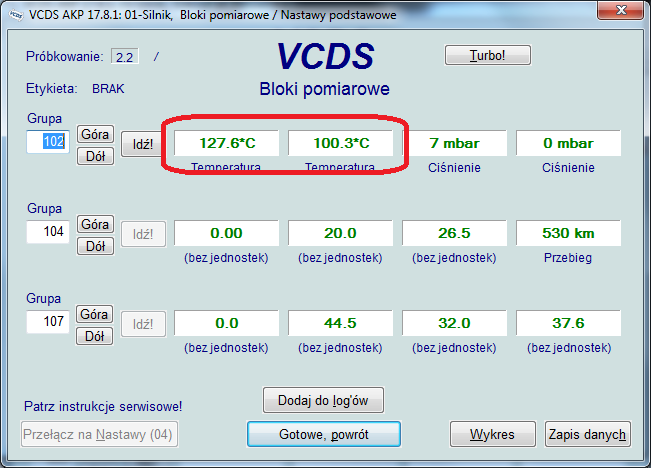Select the 44.5 value in group 107
The height and width of the screenshot is (468, 651).
click(341, 323)
